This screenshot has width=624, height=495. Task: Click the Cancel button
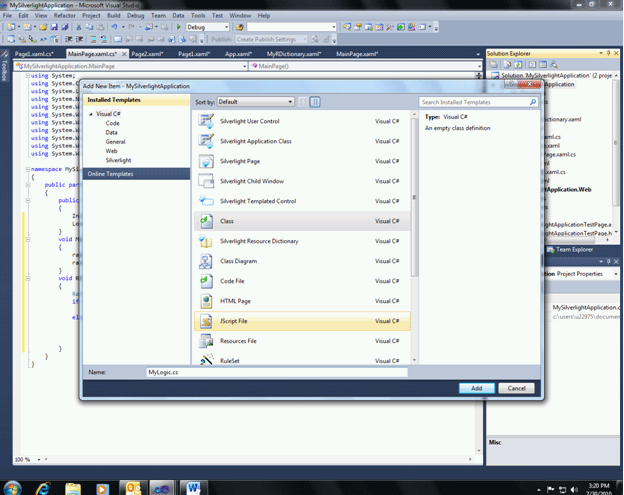click(516, 388)
